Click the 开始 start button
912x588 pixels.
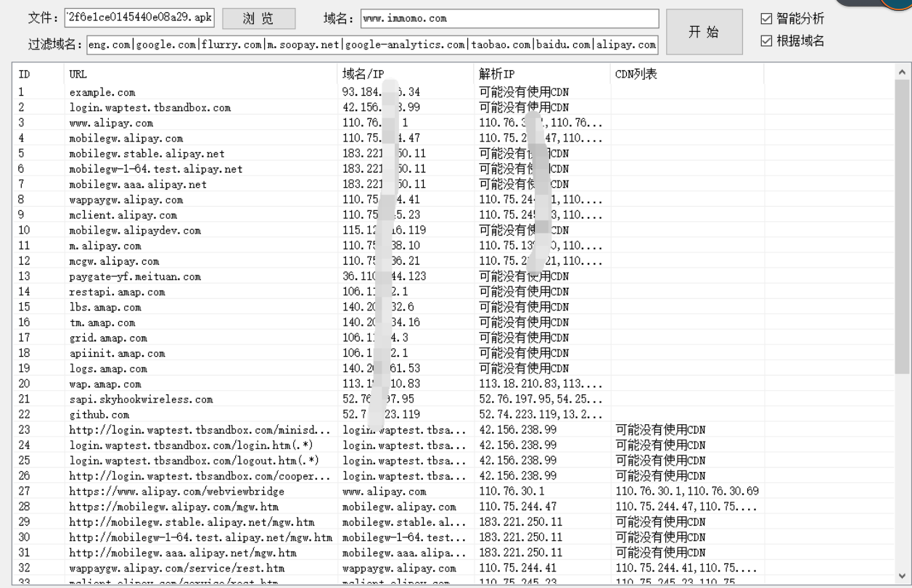tap(704, 32)
